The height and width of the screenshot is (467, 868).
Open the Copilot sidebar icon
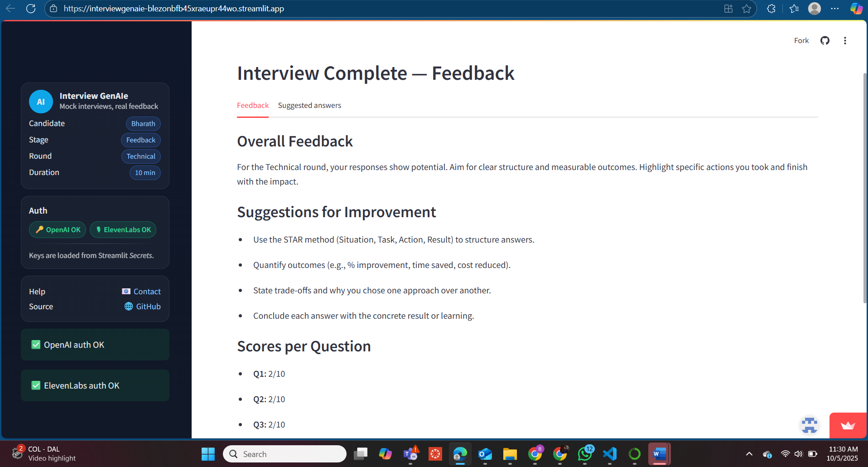click(856, 9)
